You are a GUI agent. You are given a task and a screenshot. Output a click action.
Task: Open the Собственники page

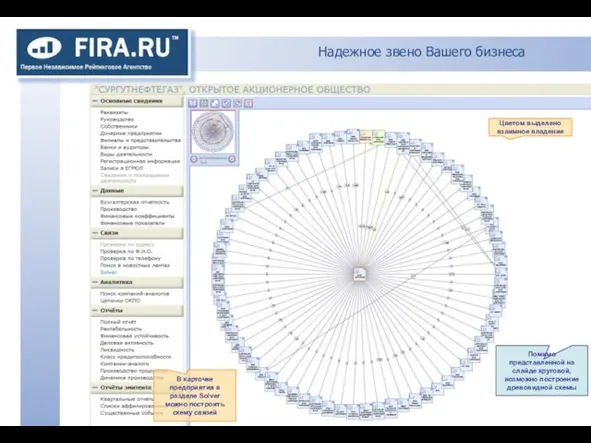[119, 126]
